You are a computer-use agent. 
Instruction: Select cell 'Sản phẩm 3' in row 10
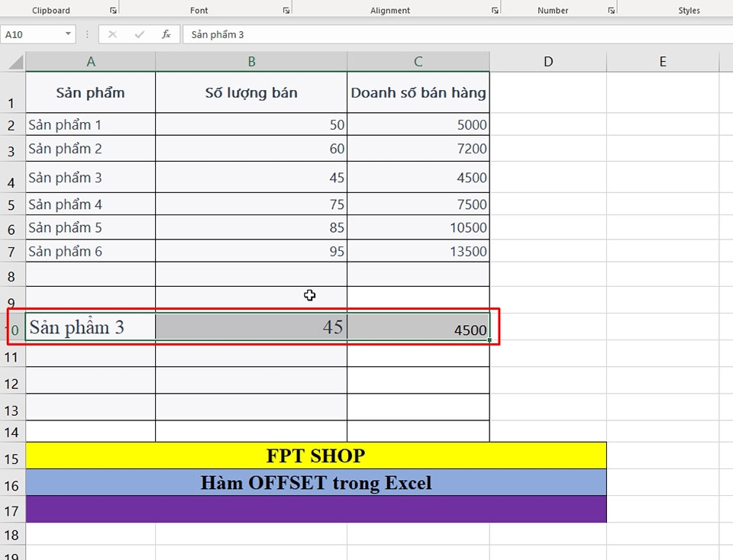[x=91, y=327]
